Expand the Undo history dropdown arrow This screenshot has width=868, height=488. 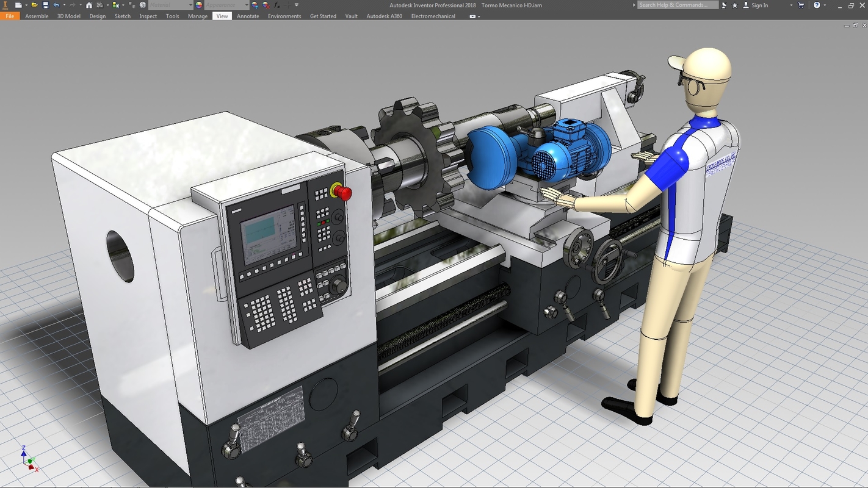tap(65, 4)
